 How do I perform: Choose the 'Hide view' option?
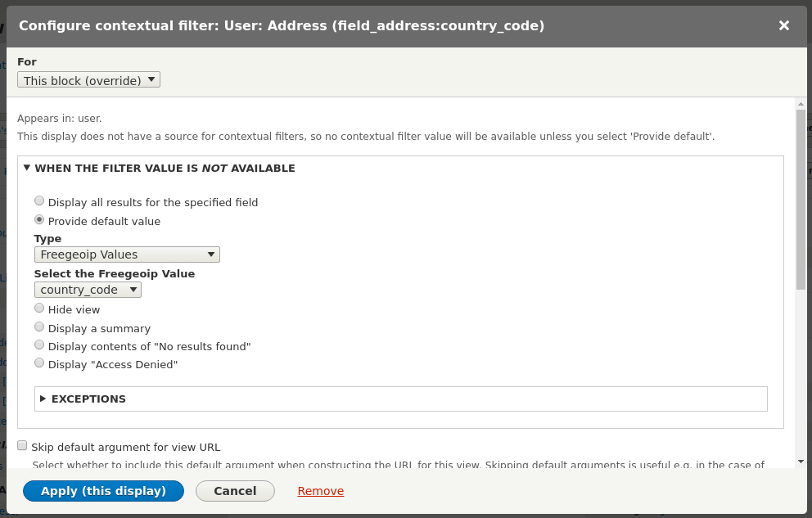39,309
